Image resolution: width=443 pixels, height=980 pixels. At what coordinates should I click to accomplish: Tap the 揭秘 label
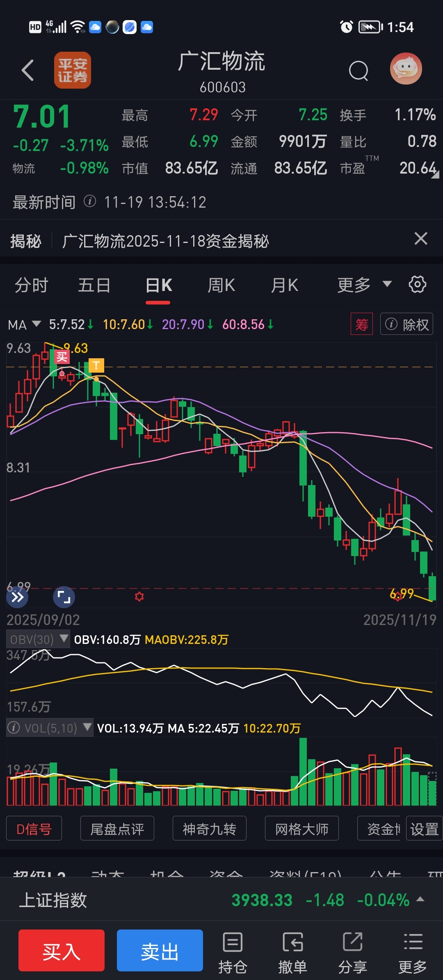(x=26, y=241)
